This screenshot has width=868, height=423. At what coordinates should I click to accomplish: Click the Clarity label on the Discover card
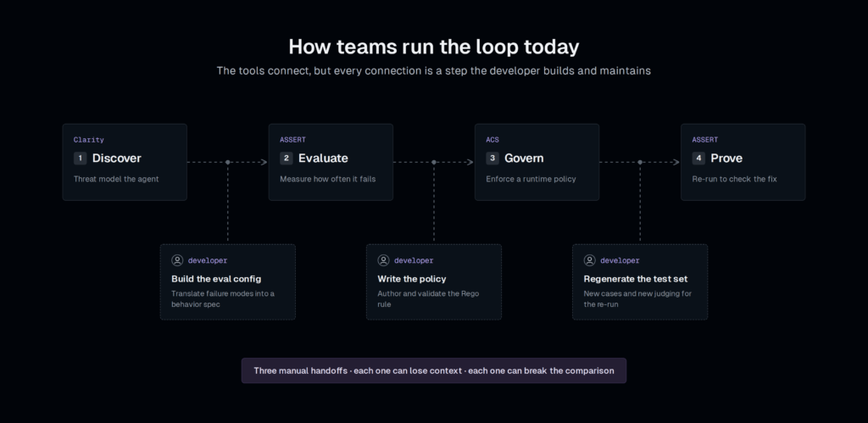(x=88, y=140)
